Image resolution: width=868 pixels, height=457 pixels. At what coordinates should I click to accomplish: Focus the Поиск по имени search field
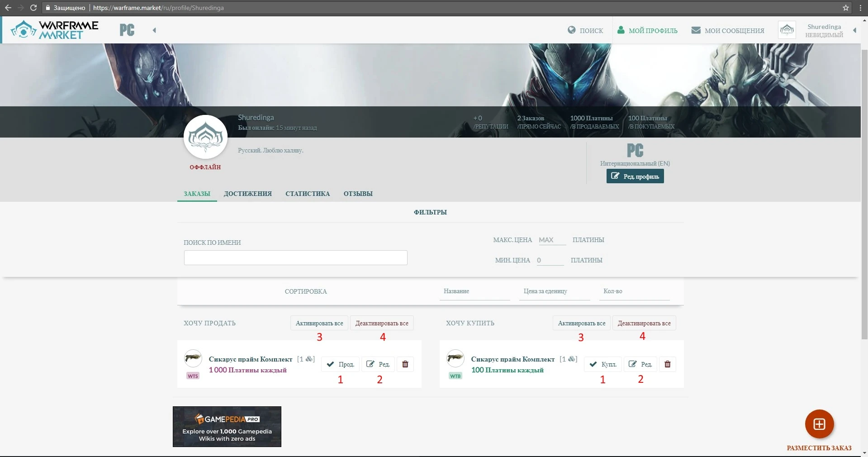[x=295, y=257]
